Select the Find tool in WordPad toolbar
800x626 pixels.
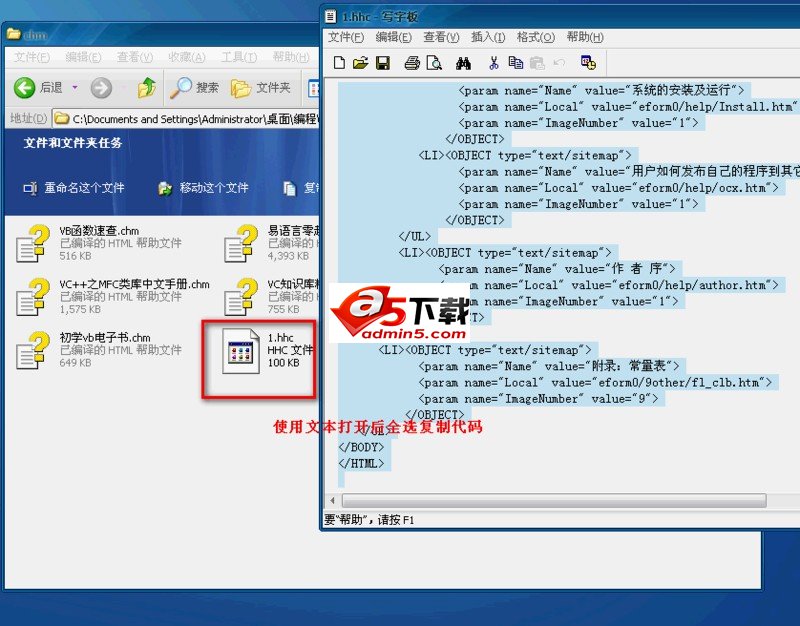tap(465, 62)
